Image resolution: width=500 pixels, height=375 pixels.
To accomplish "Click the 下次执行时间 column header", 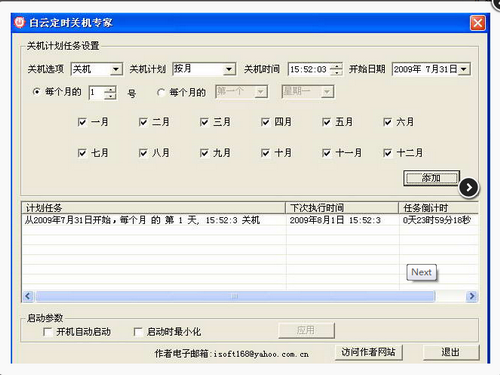I will (x=342, y=208).
